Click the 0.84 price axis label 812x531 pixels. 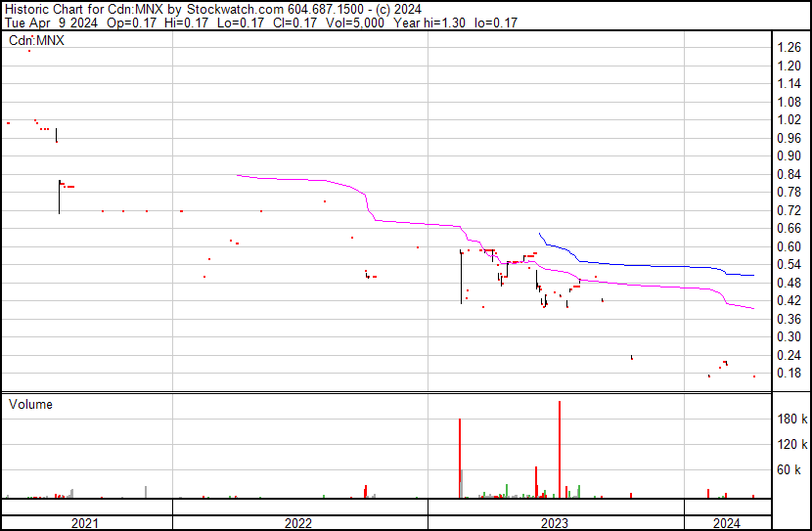(789, 174)
